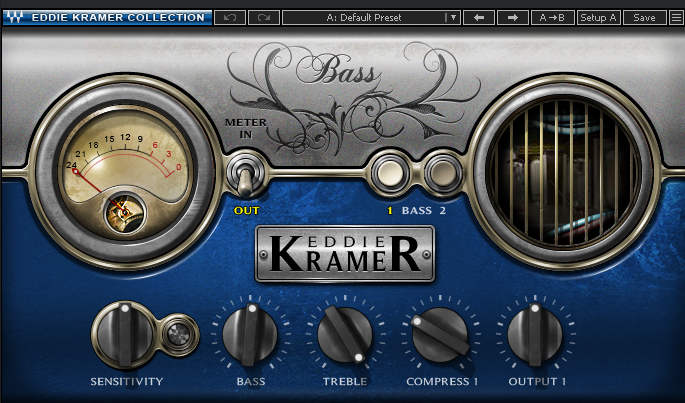The height and width of the screenshot is (403, 685).
Task: Click the TREBLE label
Action: tap(345, 381)
